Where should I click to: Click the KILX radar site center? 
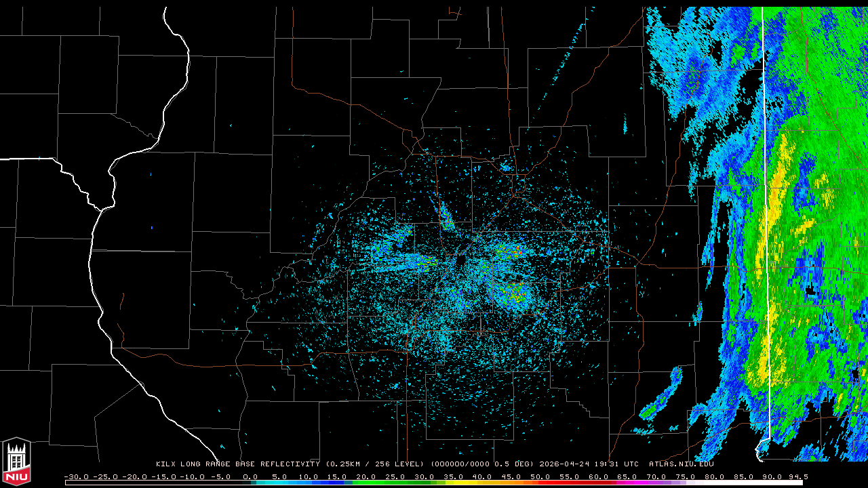461,260
